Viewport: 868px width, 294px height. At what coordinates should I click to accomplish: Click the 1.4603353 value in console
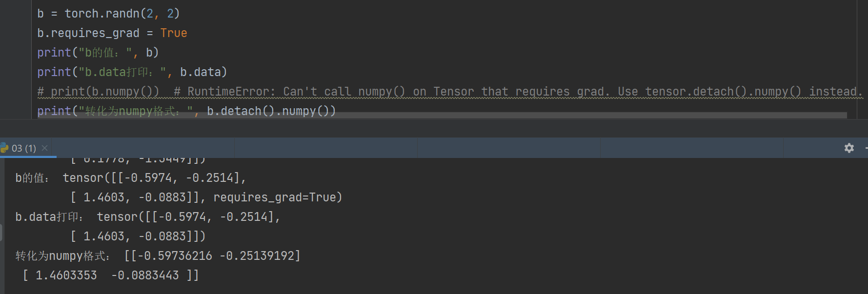(66, 275)
